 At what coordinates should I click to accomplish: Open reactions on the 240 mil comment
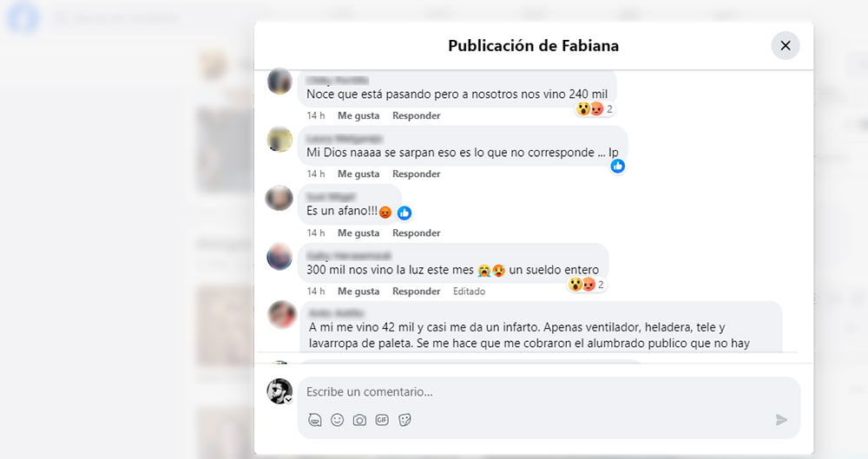tap(595, 109)
